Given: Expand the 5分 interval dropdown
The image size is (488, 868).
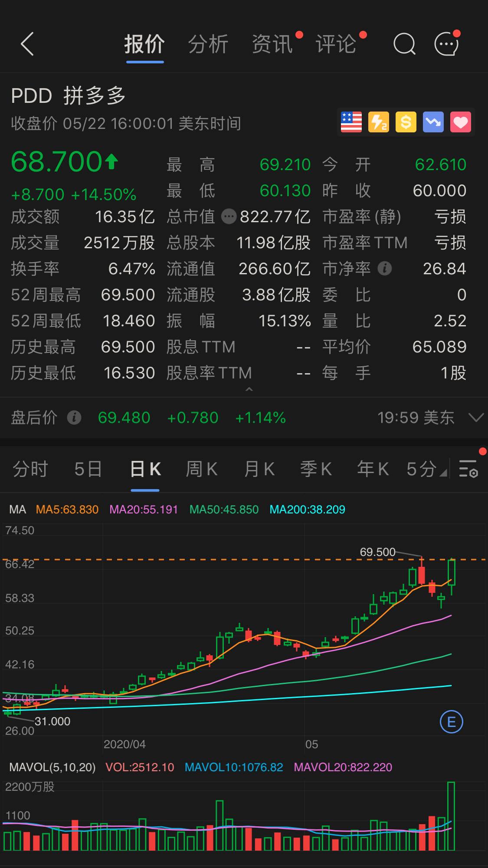Looking at the screenshot, I should [427, 469].
